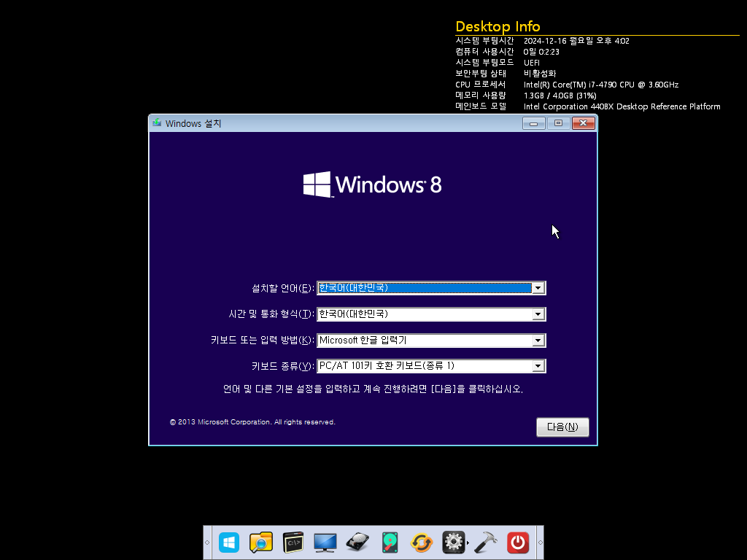Click the UEFI boot mode value

tap(532, 63)
